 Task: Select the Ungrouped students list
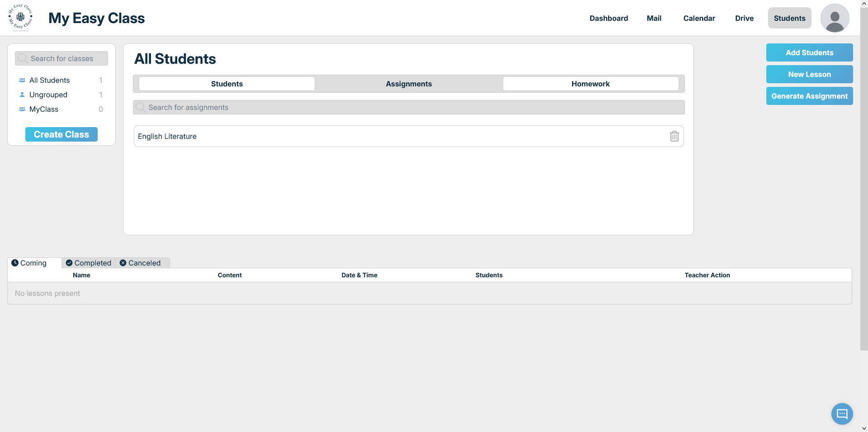click(48, 95)
